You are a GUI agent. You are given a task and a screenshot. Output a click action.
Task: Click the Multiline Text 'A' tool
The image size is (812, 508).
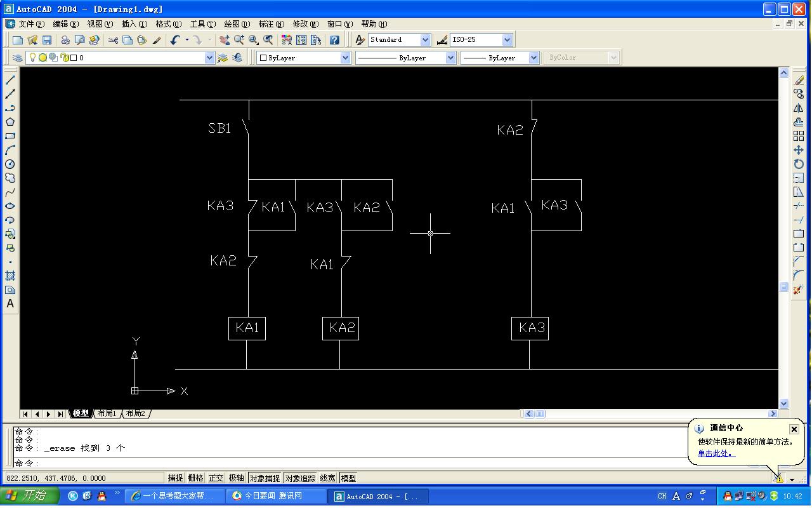pos(10,304)
